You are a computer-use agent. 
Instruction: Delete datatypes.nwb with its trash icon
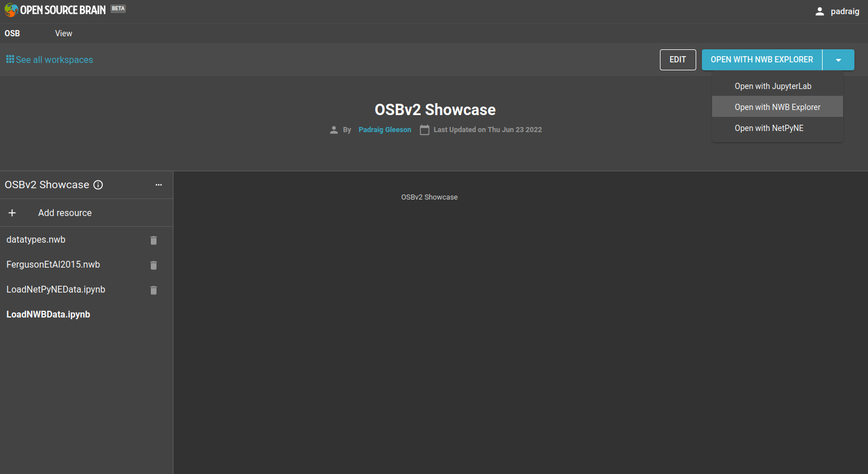point(153,240)
